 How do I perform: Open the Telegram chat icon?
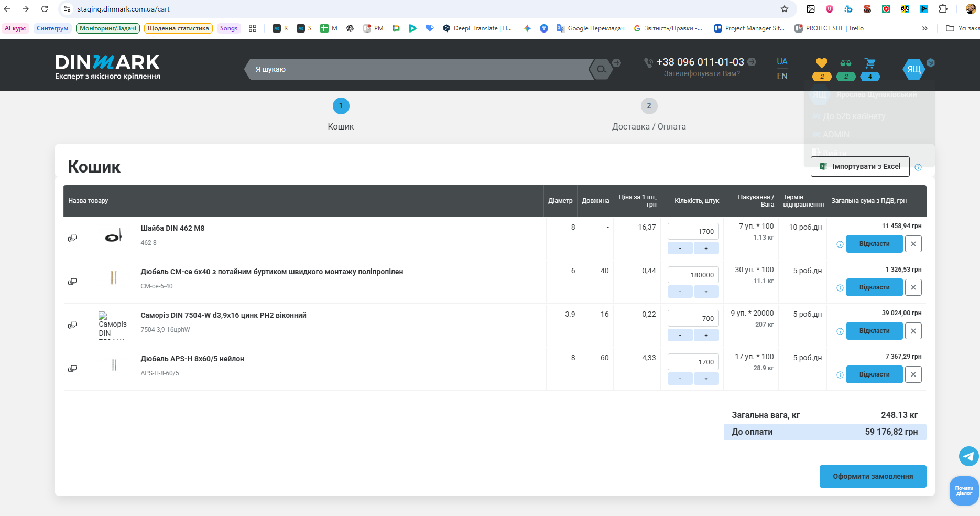pos(968,456)
